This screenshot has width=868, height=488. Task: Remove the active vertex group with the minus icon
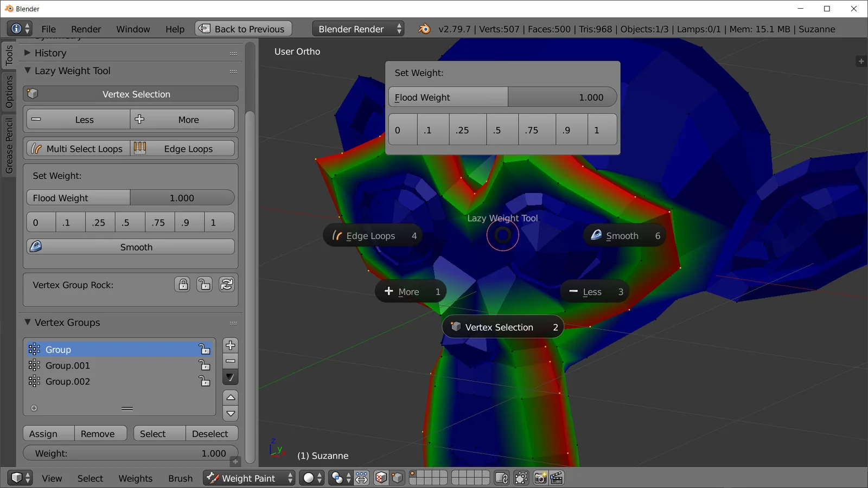point(230,361)
